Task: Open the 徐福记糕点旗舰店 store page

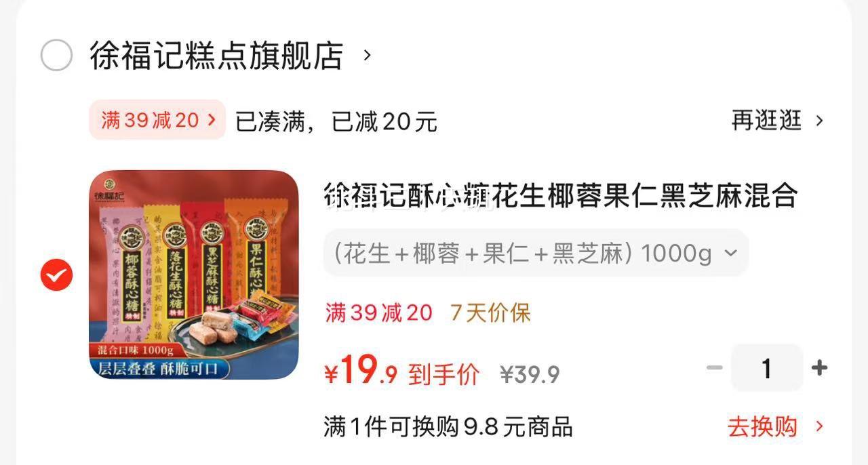Action: click(216, 56)
